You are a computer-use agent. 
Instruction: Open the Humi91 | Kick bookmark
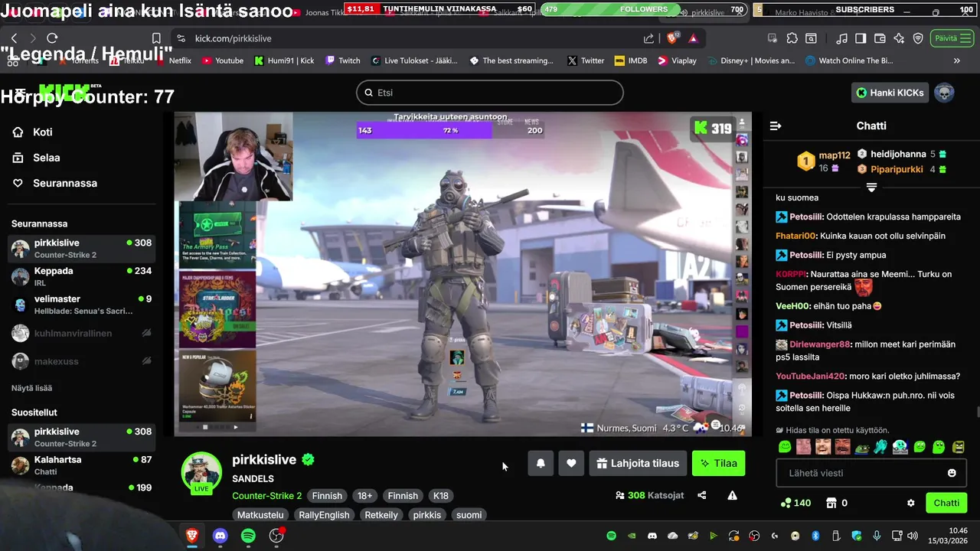coord(284,60)
